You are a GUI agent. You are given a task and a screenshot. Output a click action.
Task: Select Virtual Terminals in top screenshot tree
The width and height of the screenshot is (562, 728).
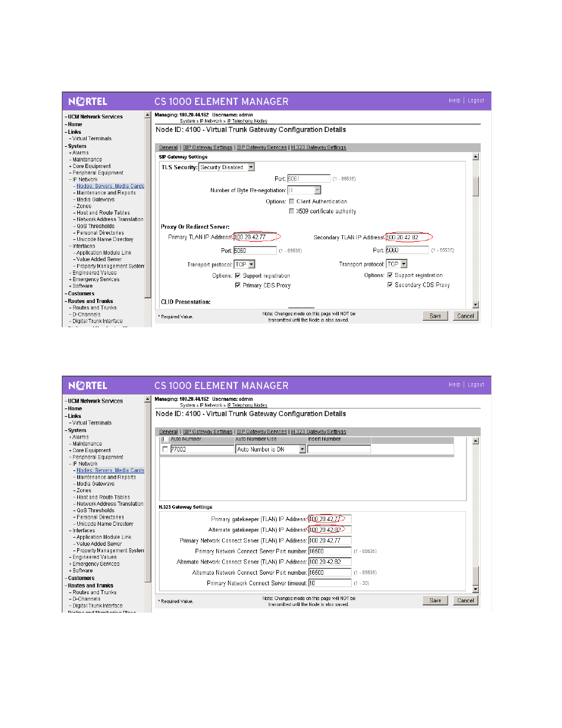[x=92, y=139]
